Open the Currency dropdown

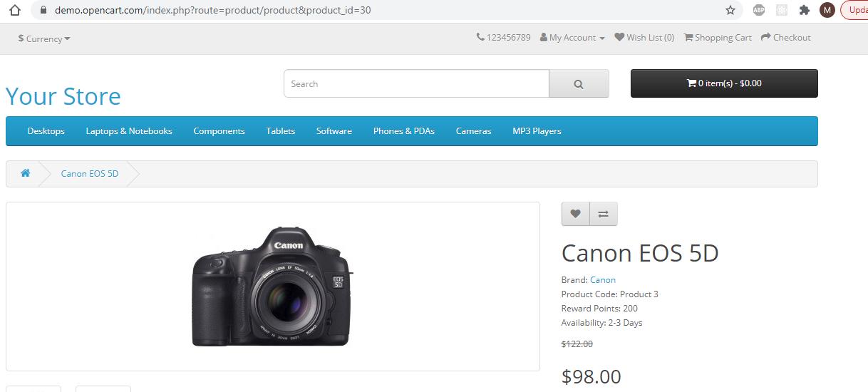(x=44, y=38)
